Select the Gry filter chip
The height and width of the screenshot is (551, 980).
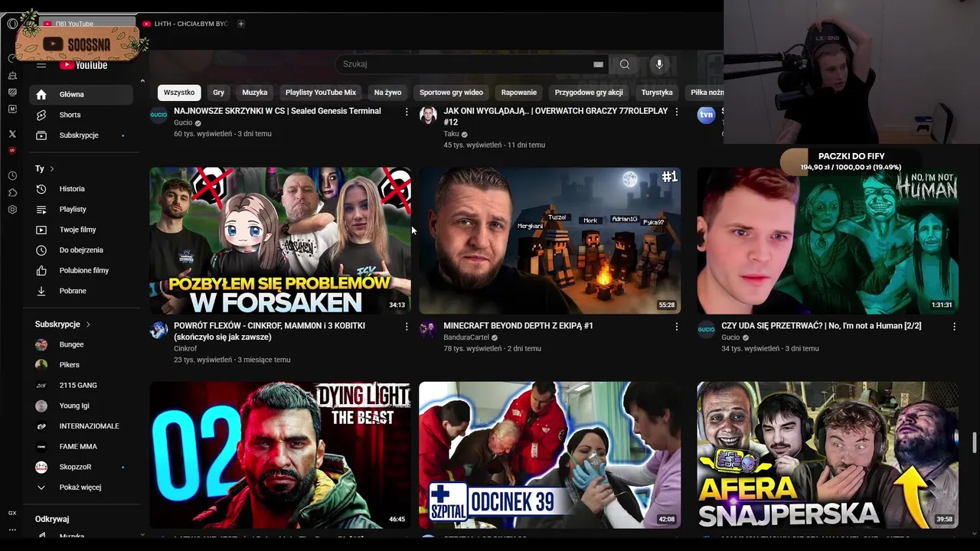pos(219,93)
